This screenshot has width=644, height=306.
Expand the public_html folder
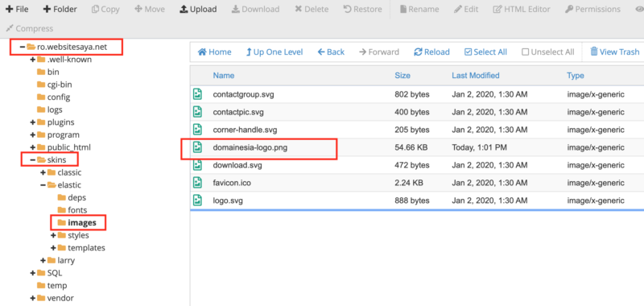(32, 147)
